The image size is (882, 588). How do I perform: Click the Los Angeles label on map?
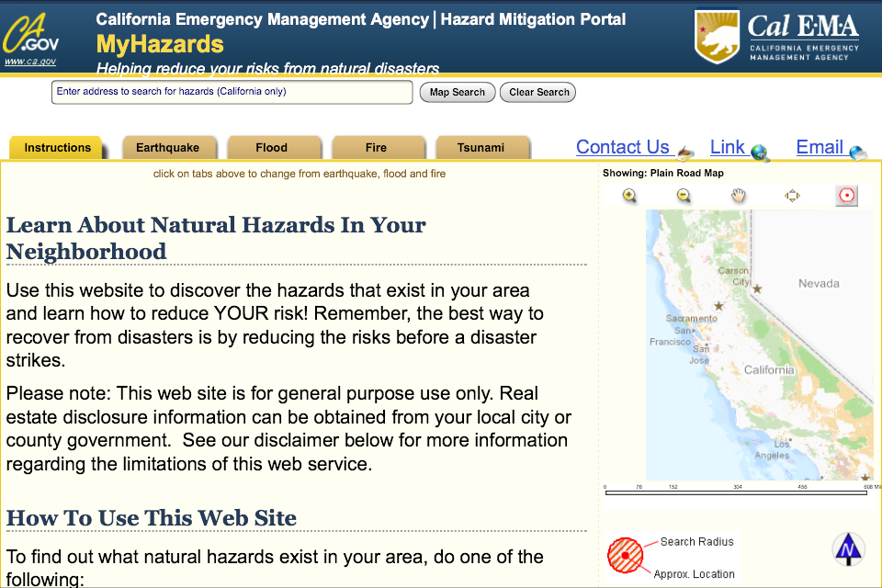[x=773, y=449]
